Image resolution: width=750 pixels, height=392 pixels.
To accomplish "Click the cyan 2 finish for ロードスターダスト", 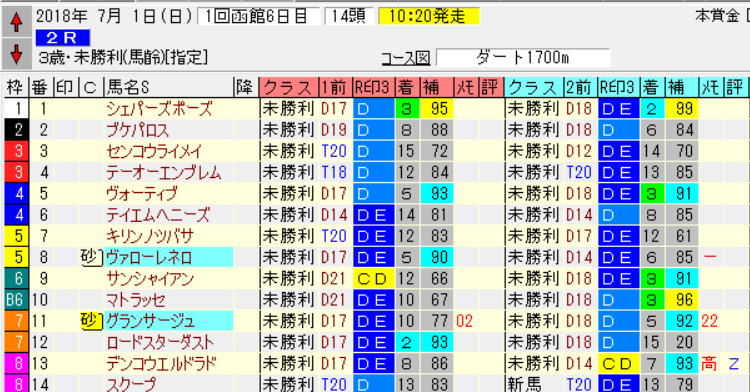I will click(407, 342).
